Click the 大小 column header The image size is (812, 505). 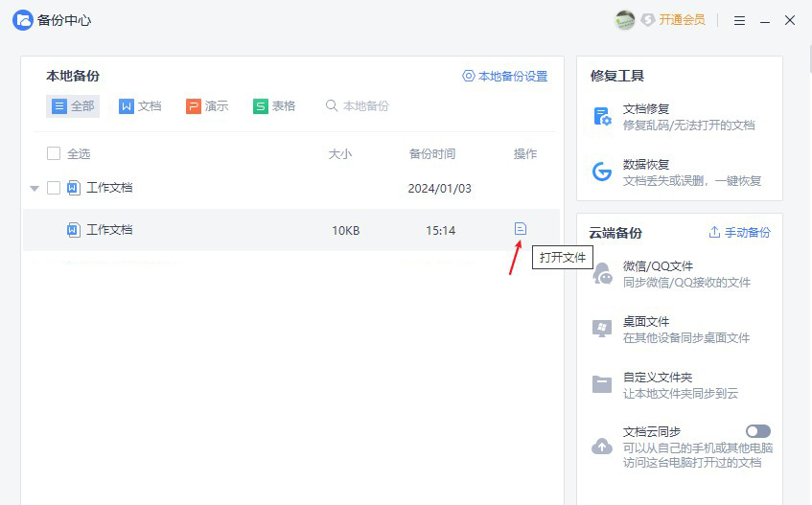click(x=340, y=153)
